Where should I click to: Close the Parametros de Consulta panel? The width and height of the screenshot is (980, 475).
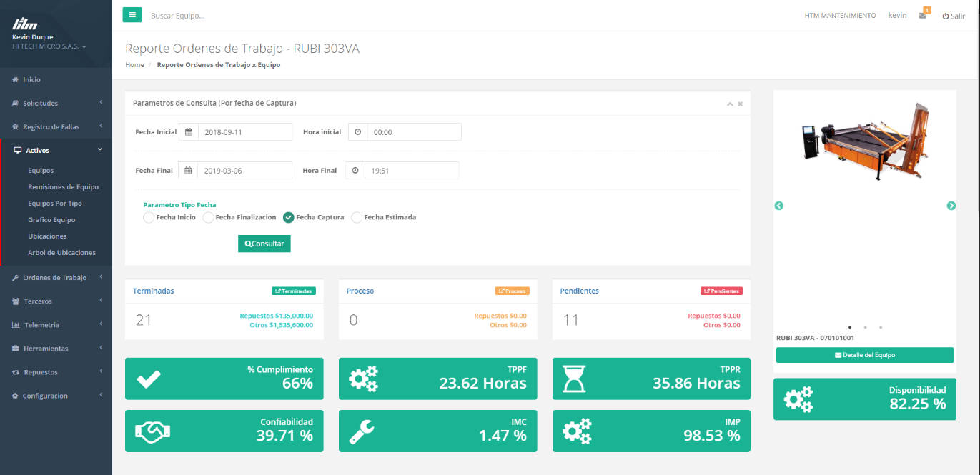click(740, 104)
